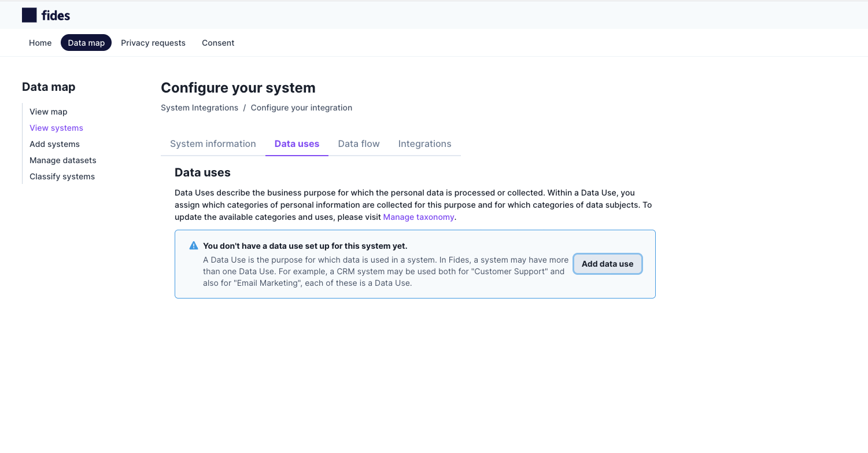Go to Manage datasets in sidebar
868x453 pixels.
(x=63, y=160)
